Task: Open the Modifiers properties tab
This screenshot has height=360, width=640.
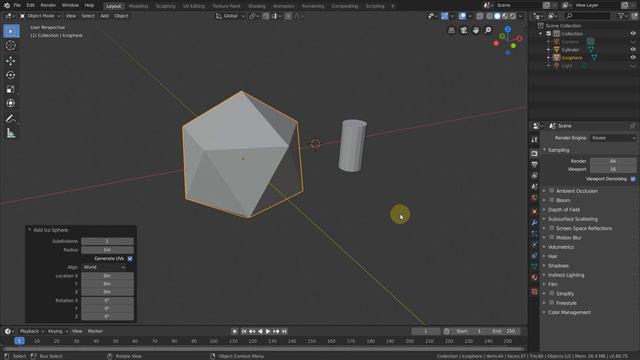Action: [534, 222]
